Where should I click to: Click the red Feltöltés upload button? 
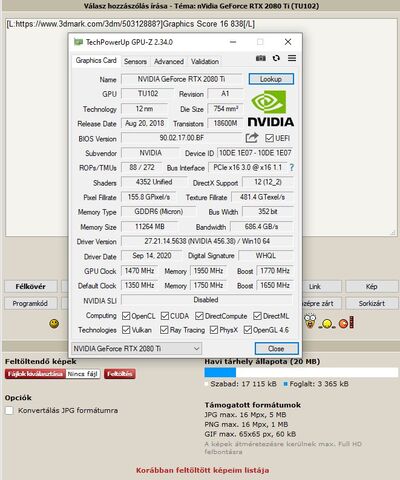coord(120,374)
